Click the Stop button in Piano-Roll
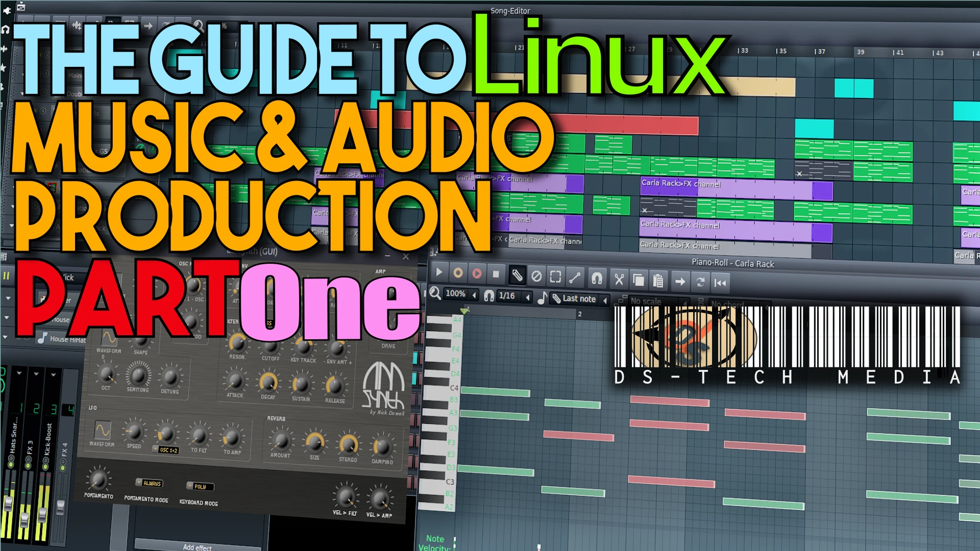Viewport: 980px width, 551px height. point(496,274)
